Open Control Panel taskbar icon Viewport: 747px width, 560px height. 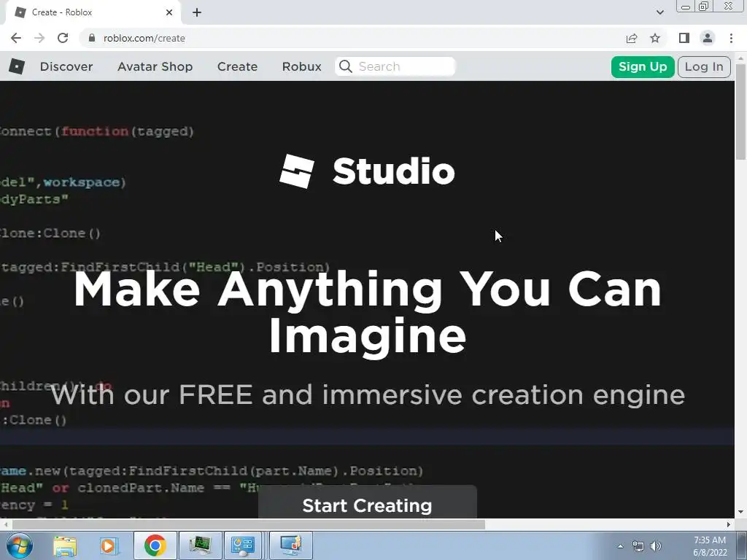pyautogui.click(x=243, y=545)
